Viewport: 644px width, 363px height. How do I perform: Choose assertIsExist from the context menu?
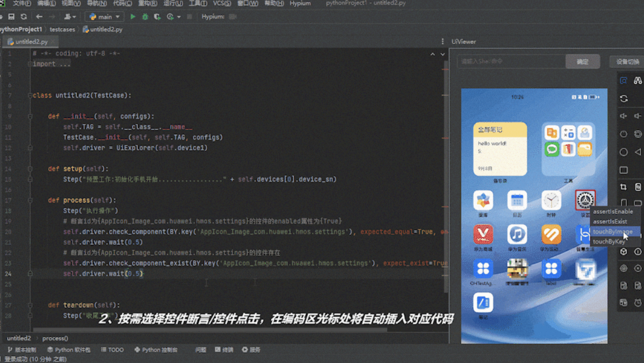610,222
